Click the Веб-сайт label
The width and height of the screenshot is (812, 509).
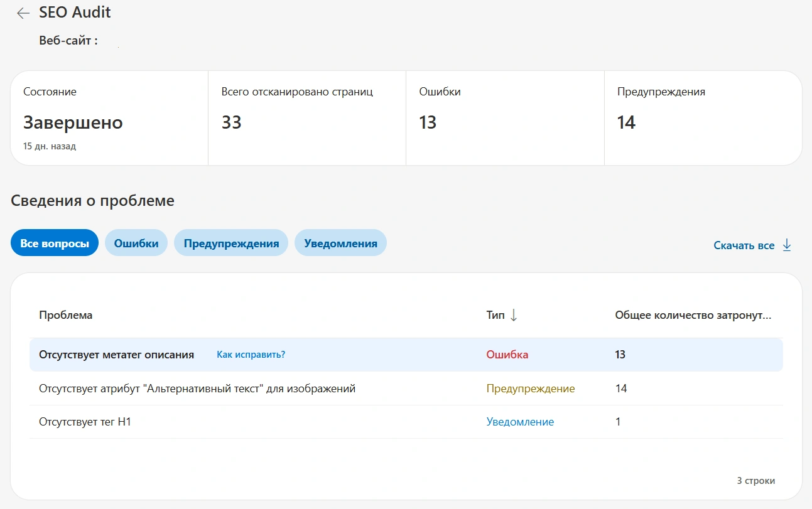pos(68,41)
